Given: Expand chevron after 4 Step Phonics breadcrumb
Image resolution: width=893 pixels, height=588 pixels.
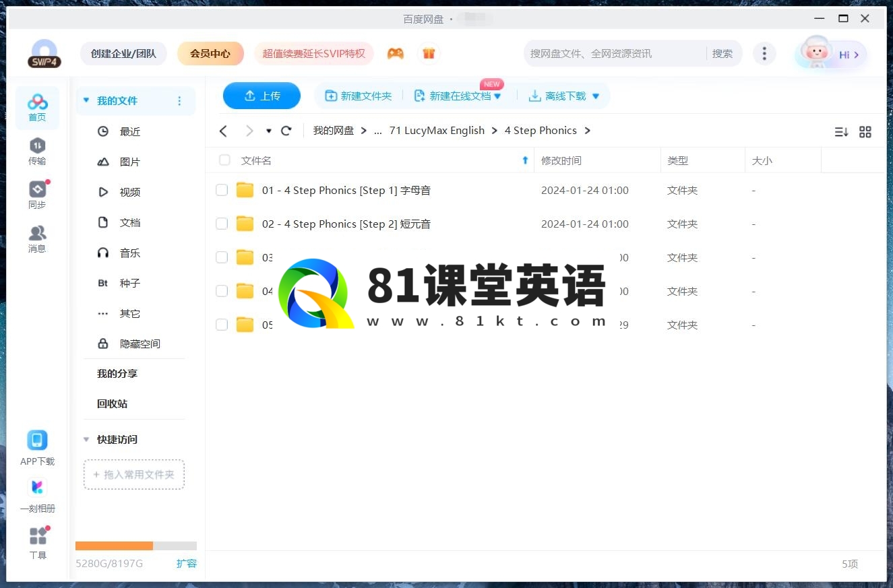Looking at the screenshot, I should click(x=587, y=131).
